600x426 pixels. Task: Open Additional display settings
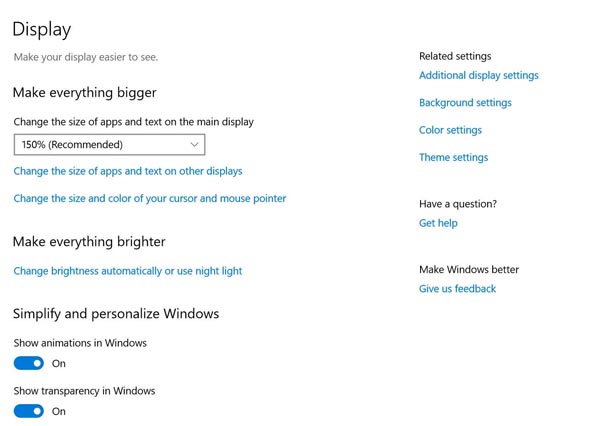(x=478, y=75)
